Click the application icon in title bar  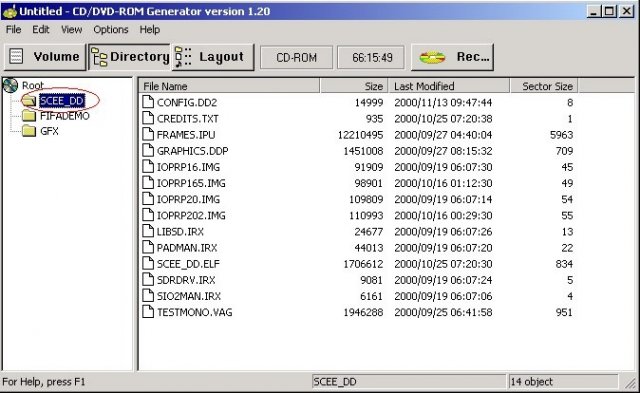click(9, 11)
